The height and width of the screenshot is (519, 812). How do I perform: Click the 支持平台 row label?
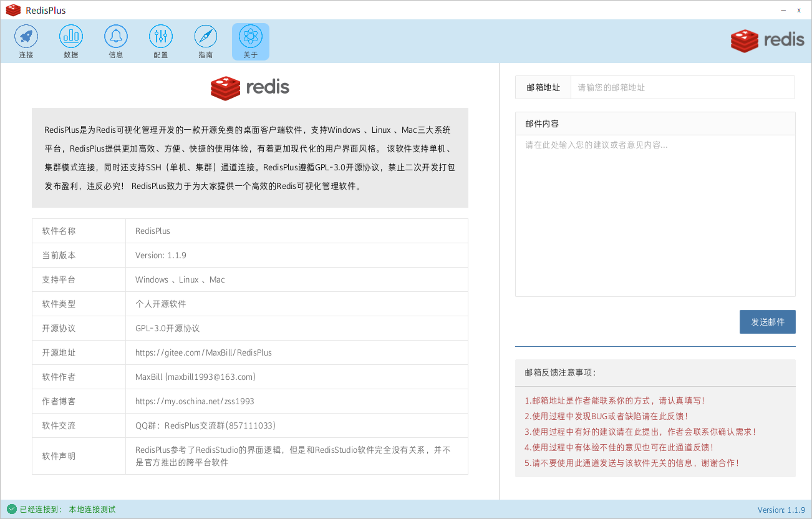tap(59, 279)
